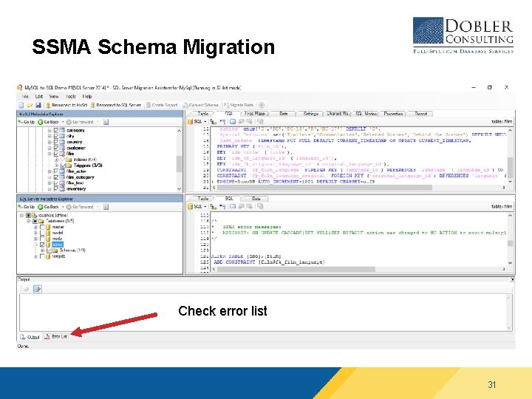Click the last grey comment icon in lower SQL toolbar

[260, 206]
